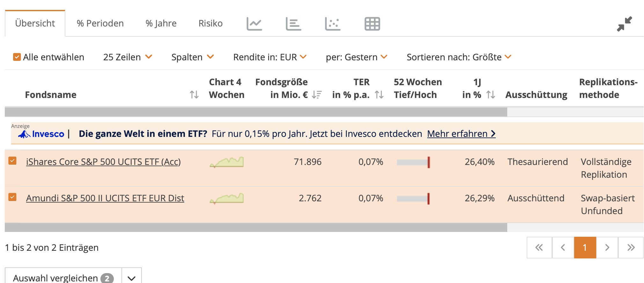The image size is (644, 283).
Task: Click the Auswahl vergleichen button
Action: click(63, 278)
